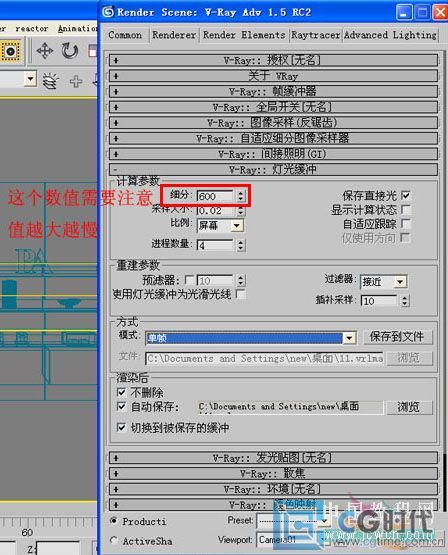Image resolution: width=448 pixels, height=555 pixels.
Task: Click the 插补采样 spinner arrows
Action: pyautogui.click(x=406, y=301)
